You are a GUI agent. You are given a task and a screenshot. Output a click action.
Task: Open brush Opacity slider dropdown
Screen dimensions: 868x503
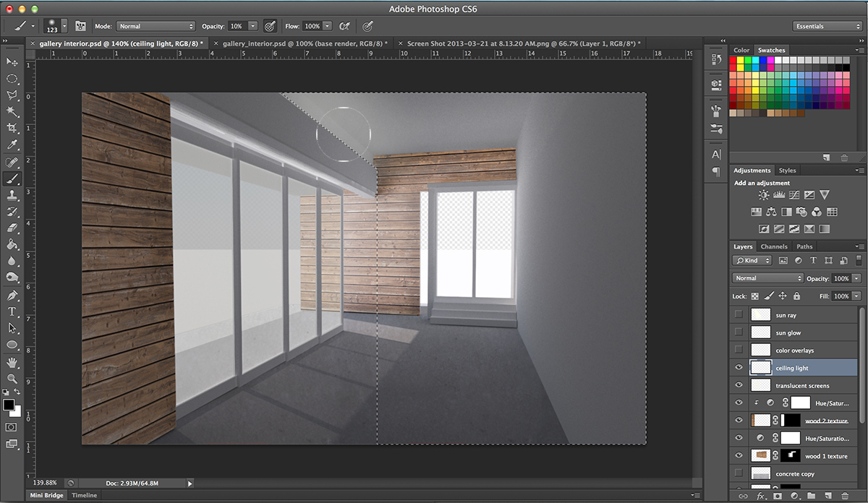tap(252, 26)
